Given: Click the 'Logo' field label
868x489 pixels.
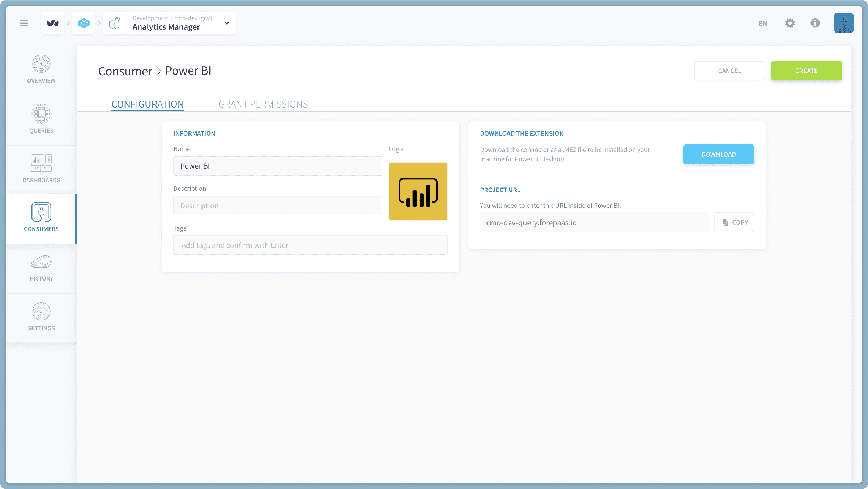Looking at the screenshot, I should [396, 149].
